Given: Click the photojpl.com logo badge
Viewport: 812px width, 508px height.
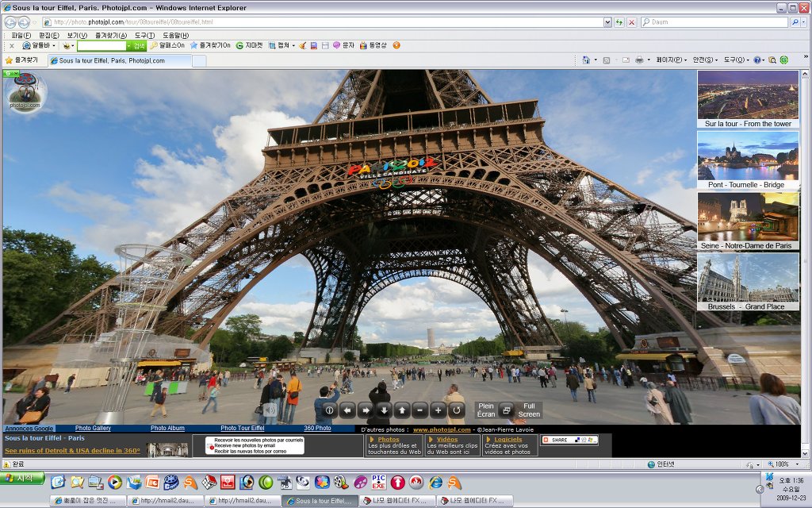Looking at the screenshot, I should (x=25, y=92).
